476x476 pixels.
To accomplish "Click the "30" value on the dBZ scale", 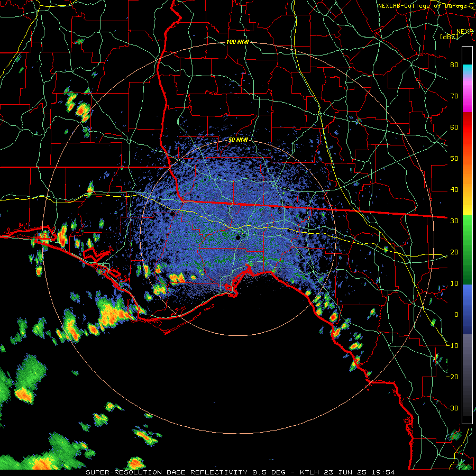I will tap(454, 221).
